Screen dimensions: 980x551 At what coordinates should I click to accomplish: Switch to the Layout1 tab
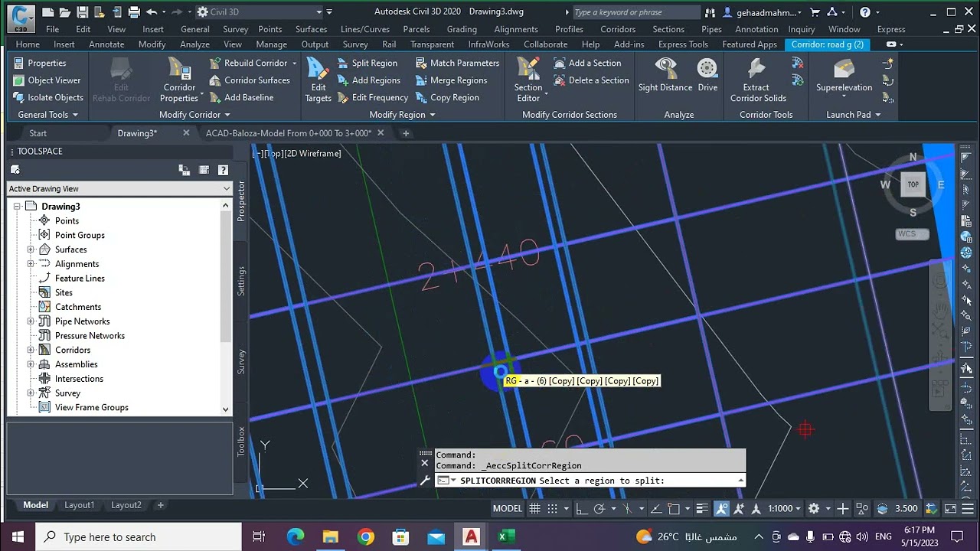(79, 505)
